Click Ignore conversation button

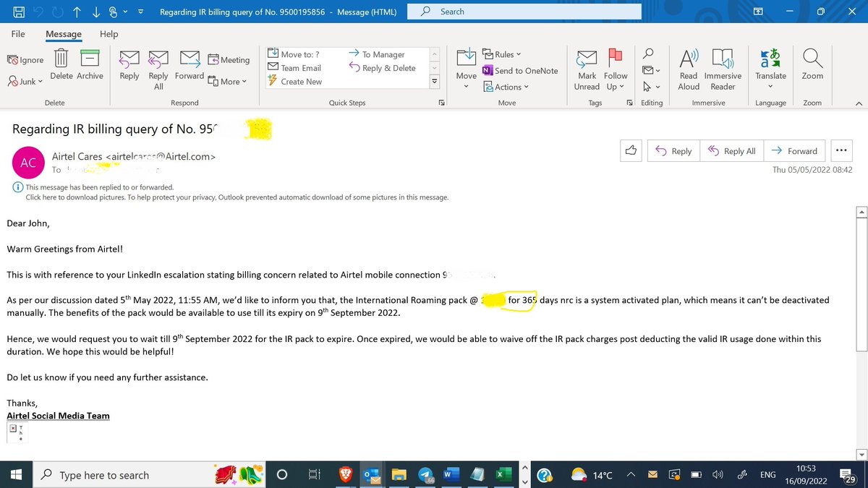pyautogui.click(x=25, y=60)
